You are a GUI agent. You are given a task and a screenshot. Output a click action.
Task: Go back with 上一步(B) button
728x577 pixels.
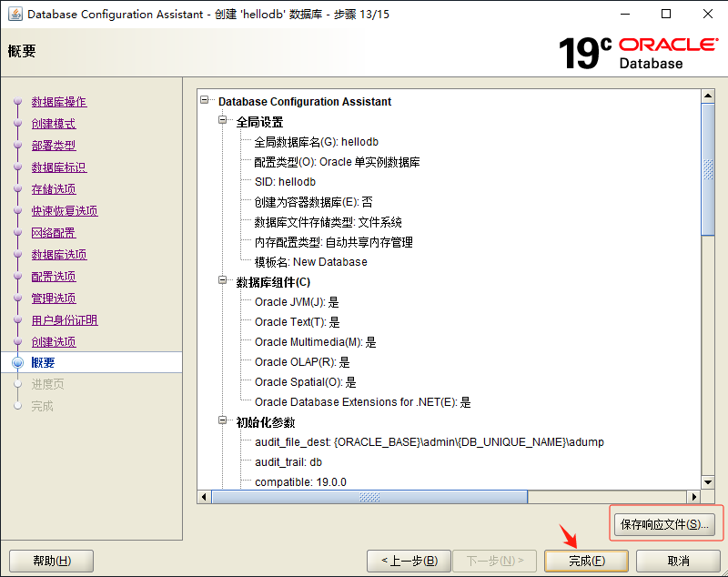click(x=409, y=562)
